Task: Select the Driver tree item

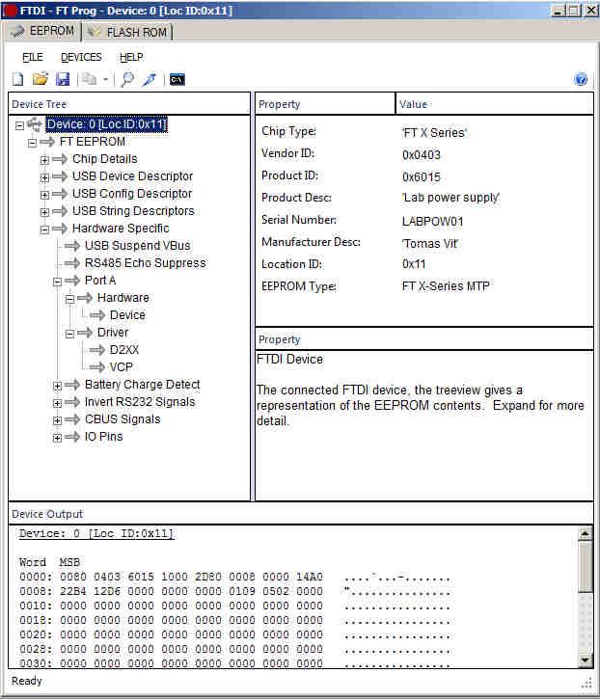Action: pyautogui.click(x=113, y=333)
